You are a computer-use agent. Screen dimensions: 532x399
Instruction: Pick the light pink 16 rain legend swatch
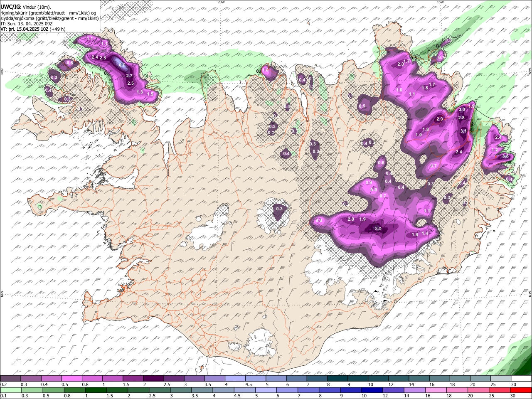(436, 390)
